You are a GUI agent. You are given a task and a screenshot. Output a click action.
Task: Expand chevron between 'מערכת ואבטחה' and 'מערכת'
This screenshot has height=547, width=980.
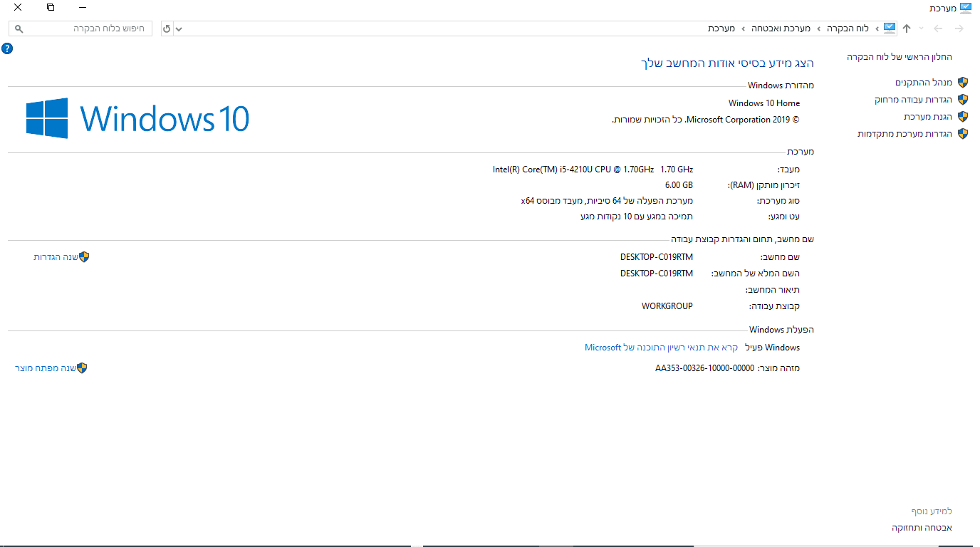click(x=744, y=28)
